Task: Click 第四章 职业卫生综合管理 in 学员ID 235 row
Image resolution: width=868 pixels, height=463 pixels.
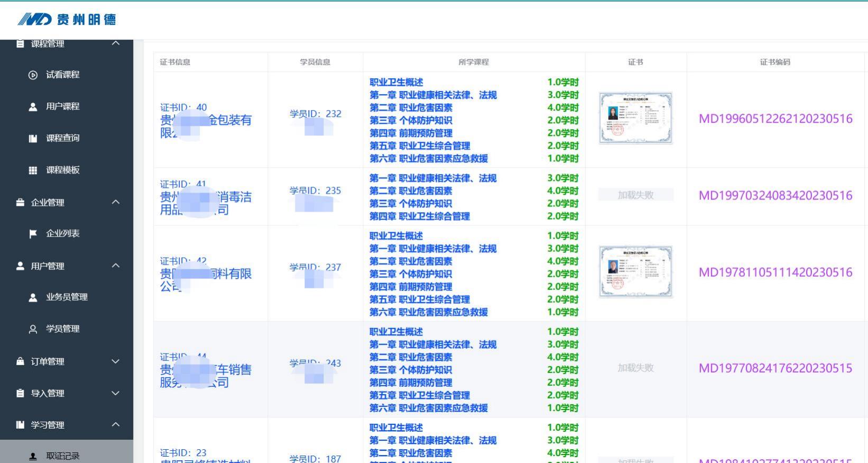Action: 420,216
